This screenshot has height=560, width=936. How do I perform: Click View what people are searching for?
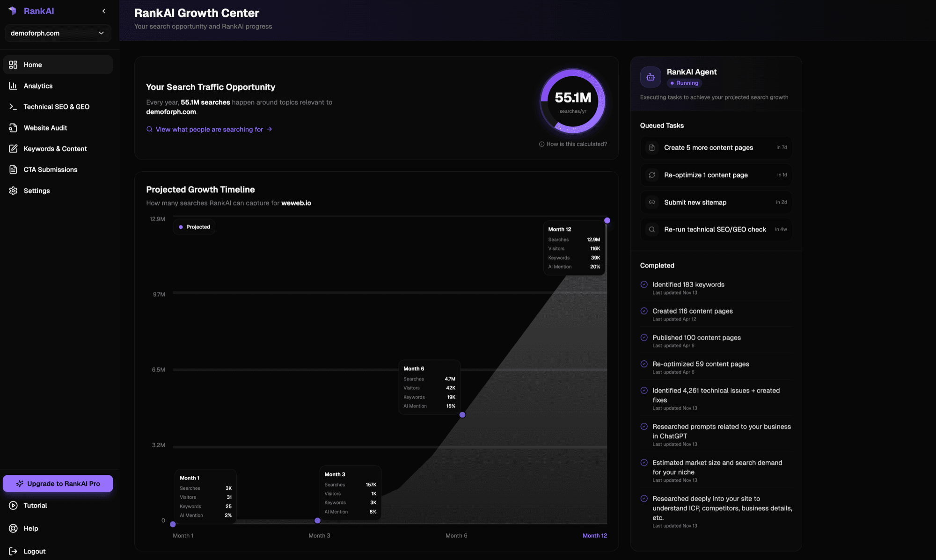point(209,129)
